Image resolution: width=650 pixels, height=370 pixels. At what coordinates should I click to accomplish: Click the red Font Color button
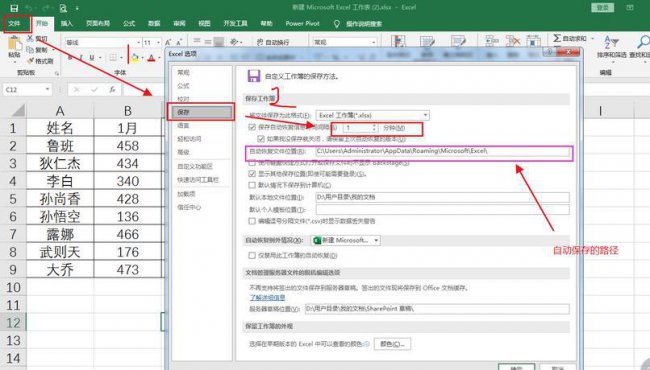coord(151,58)
